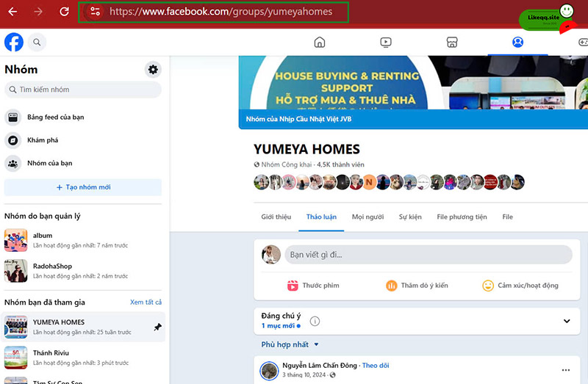
Task: Open Bảng feed của bạn
Action: [83, 117]
